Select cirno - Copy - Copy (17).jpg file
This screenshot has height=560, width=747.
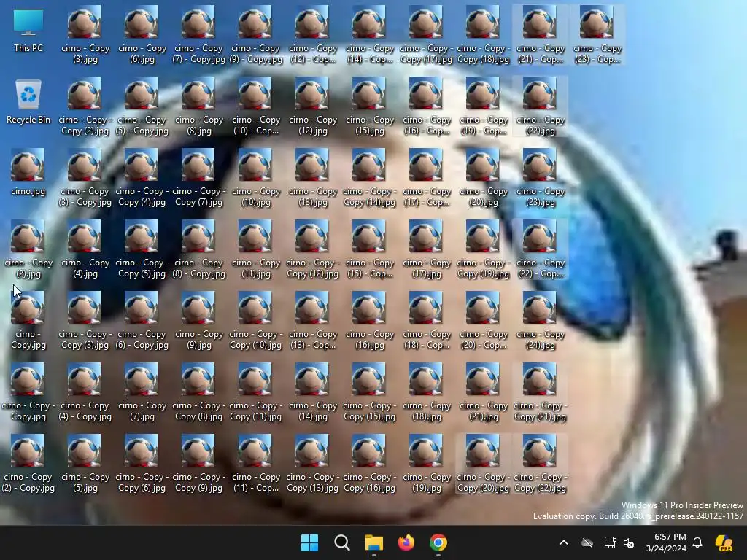coord(426,34)
